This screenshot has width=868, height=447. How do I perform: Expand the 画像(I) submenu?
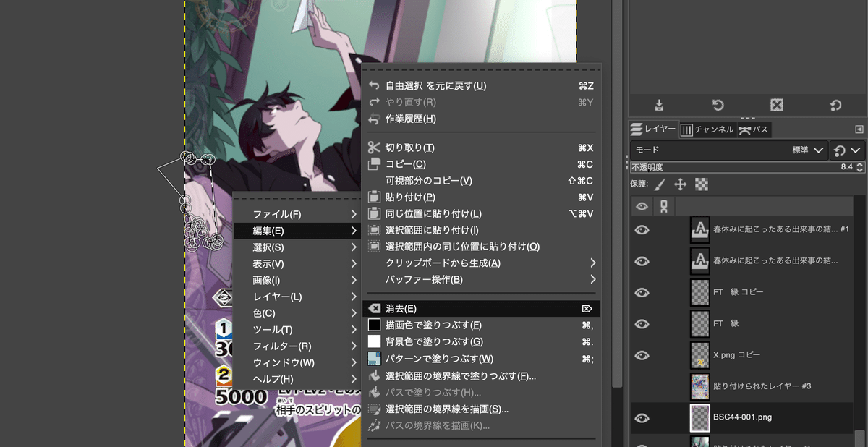point(354,280)
